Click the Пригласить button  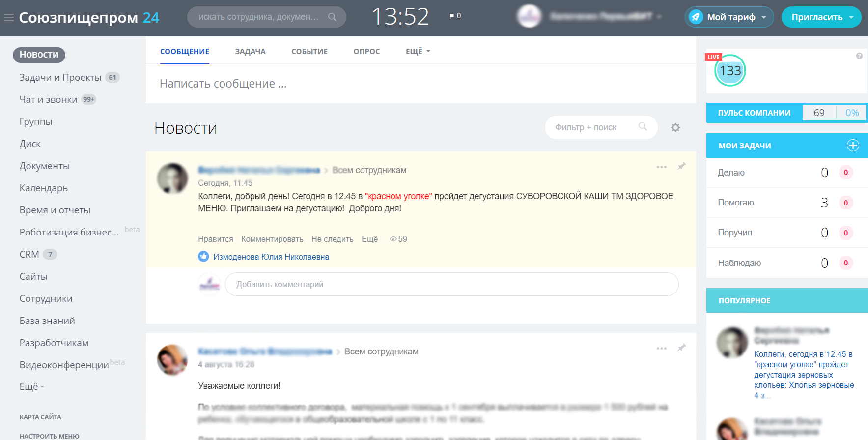click(x=821, y=17)
